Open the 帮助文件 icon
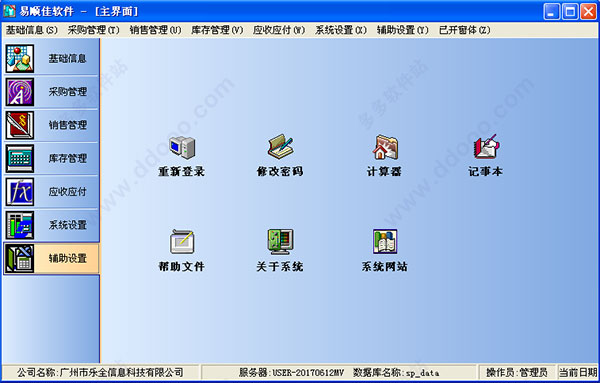The image size is (600, 383). click(x=182, y=242)
